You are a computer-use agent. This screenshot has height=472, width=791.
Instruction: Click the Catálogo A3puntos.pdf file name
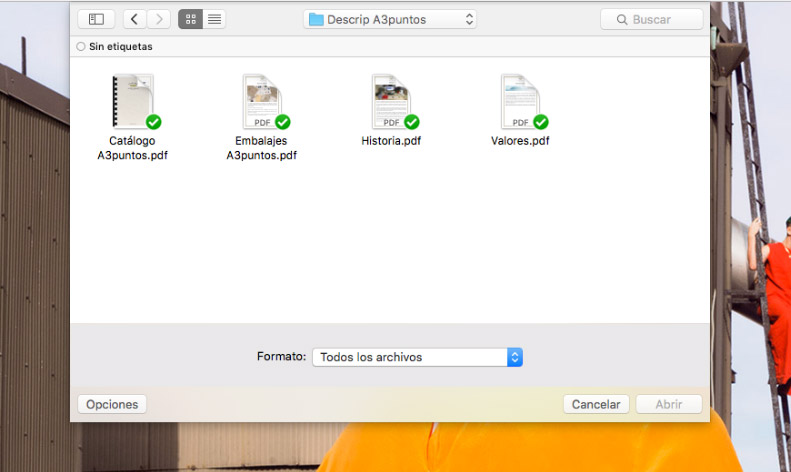point(132,148)
